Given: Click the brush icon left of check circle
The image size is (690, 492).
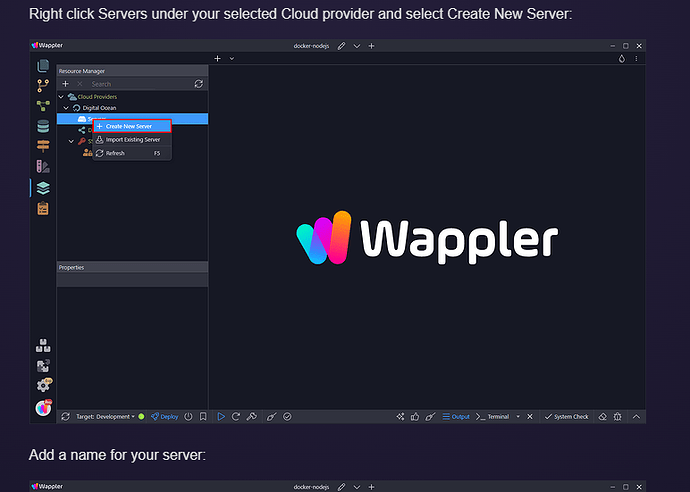Looking at the screenshot, I should 272,416.
